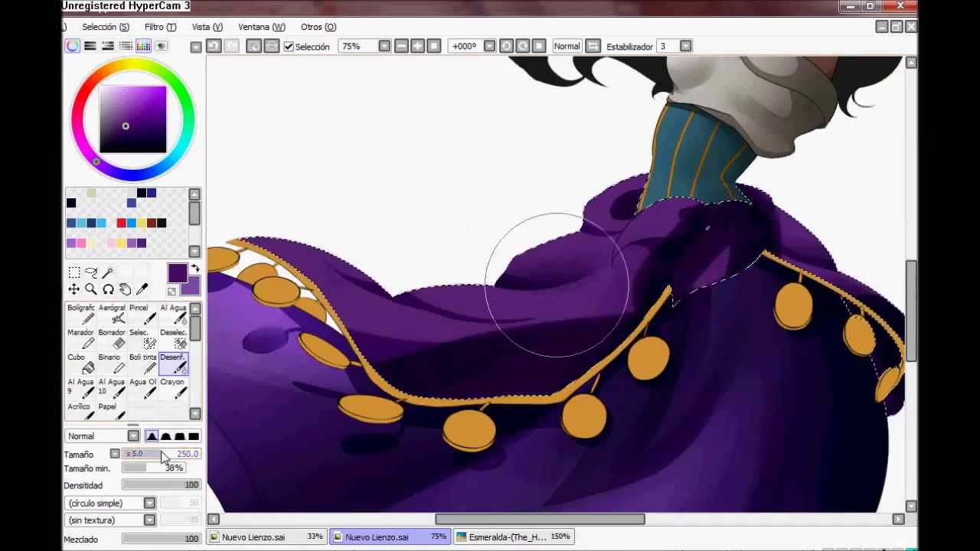Open the dropdown arrow left of undo

click(x=196, y=47)
